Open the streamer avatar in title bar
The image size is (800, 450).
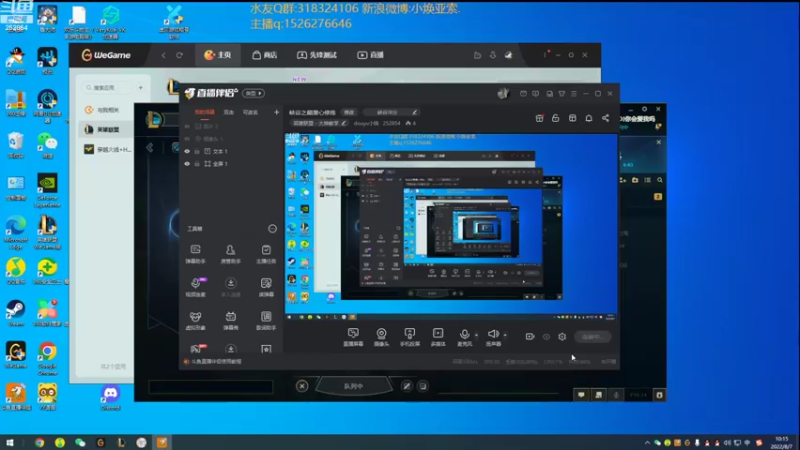(504, 93)
